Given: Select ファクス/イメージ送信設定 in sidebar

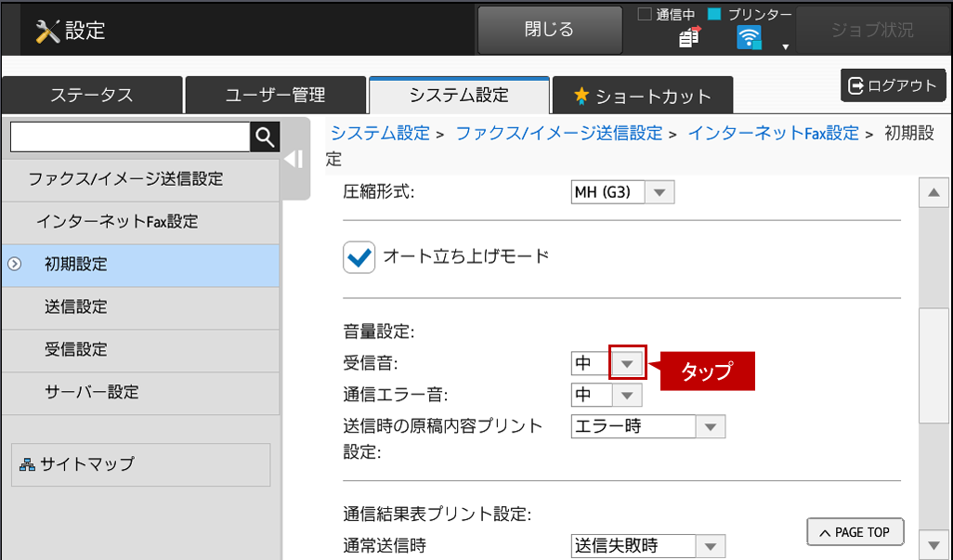Looking at the screenshot, I should tap(140, 179).
